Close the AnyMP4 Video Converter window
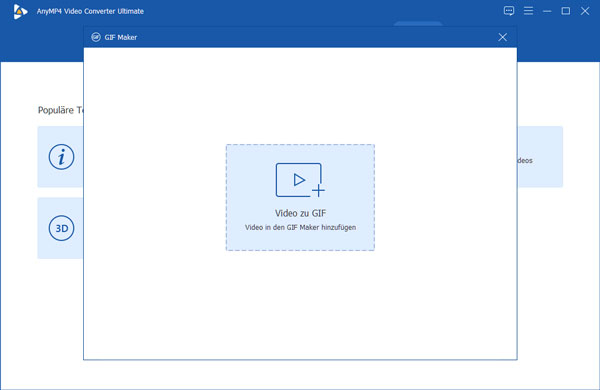The image size is (600, 390). (585, 11)
